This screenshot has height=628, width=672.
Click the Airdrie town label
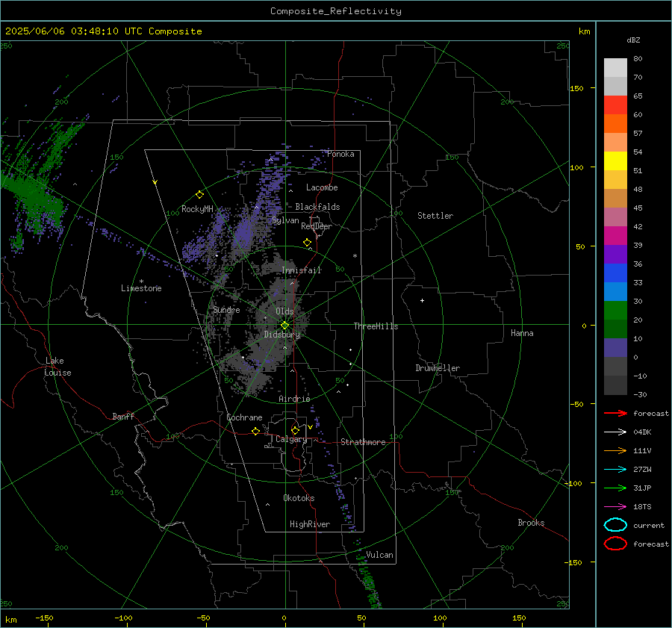pyautogui.click(x=294, y=399)
